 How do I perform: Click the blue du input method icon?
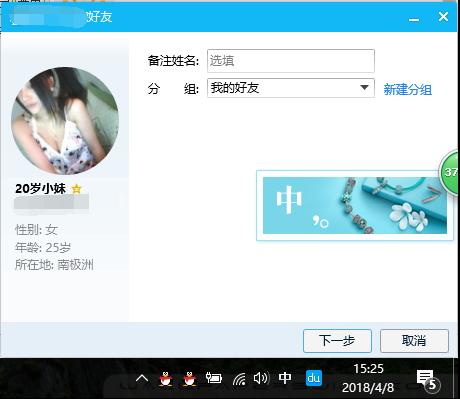click(x=314, y=378)
